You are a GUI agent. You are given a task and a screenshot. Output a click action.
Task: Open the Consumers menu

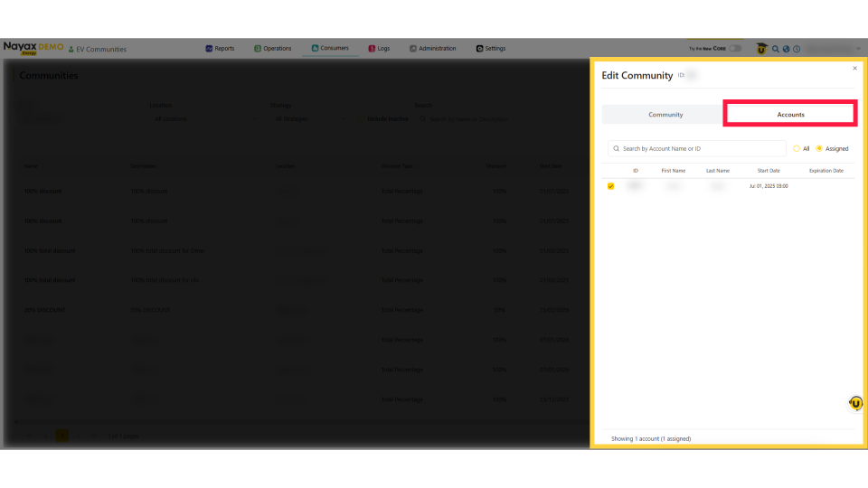[x=329, y=49]
